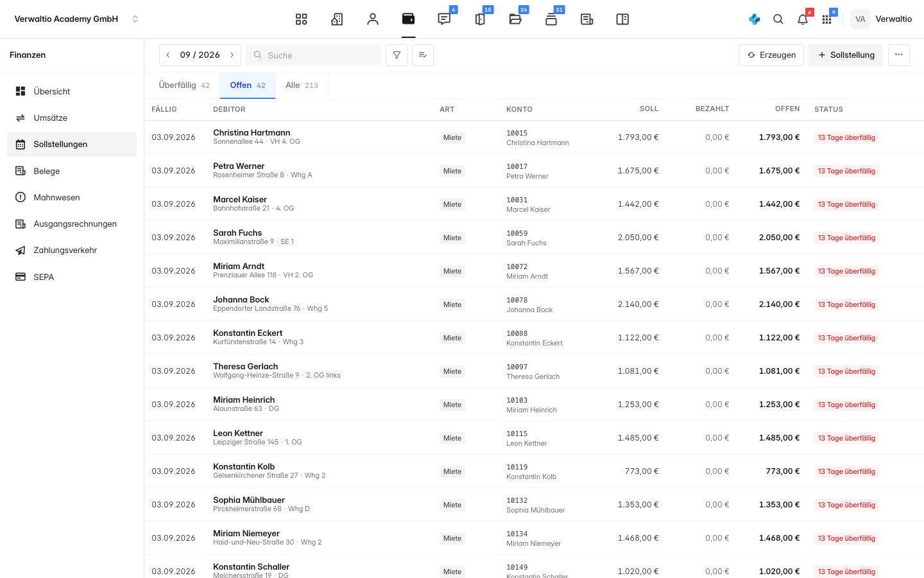The width and height of the screenshot is (924, 578).
Task: Open the three-dots more options menu
Action: pyautogui.click(x=899, y=55)
